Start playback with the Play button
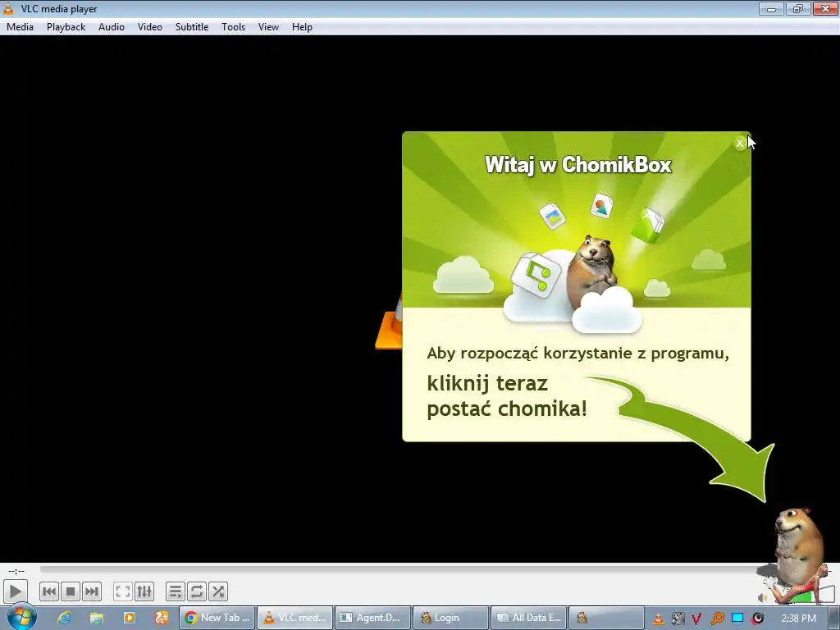 pos(15,591)
